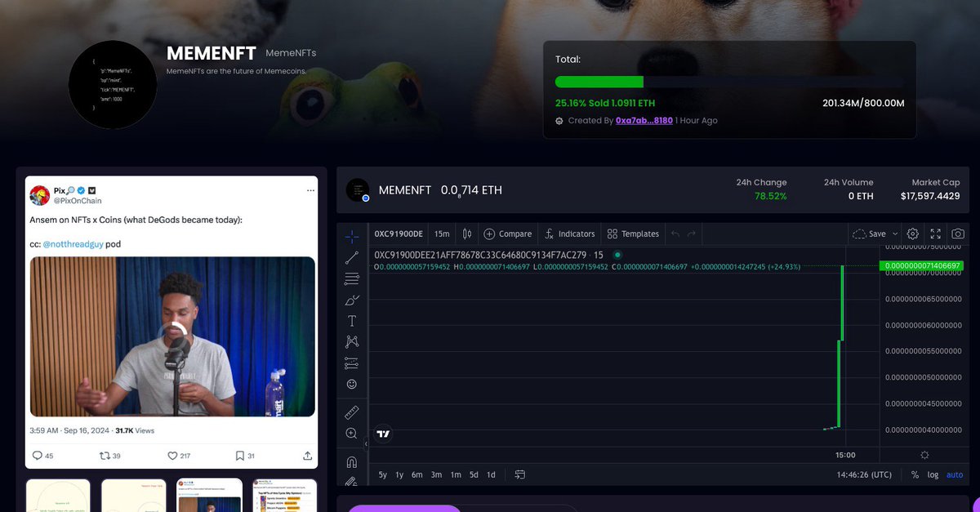
Task: Enter fullscreen chart mode
Action: tap(936, 234)
